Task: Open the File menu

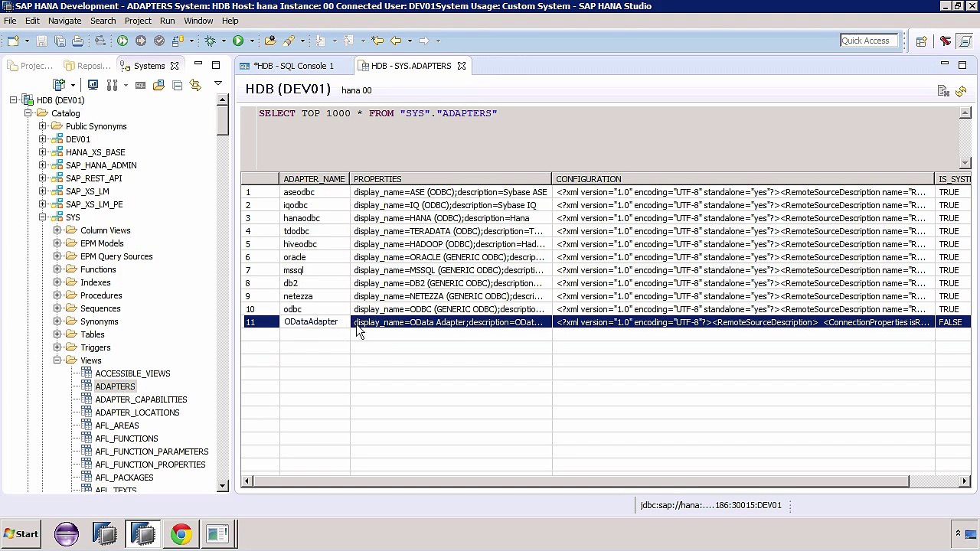Action: tap(10, 21)
